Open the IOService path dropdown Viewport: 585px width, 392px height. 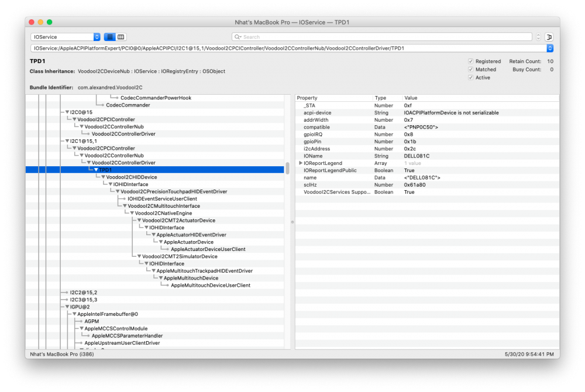click(549, 49)
